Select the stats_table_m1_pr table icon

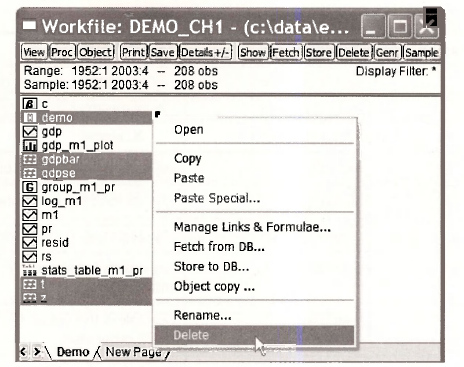click(30, 270)
